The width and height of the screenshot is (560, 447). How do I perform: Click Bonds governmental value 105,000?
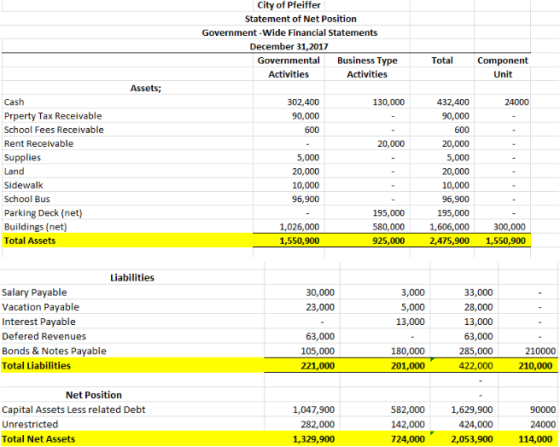coord(318,351)
